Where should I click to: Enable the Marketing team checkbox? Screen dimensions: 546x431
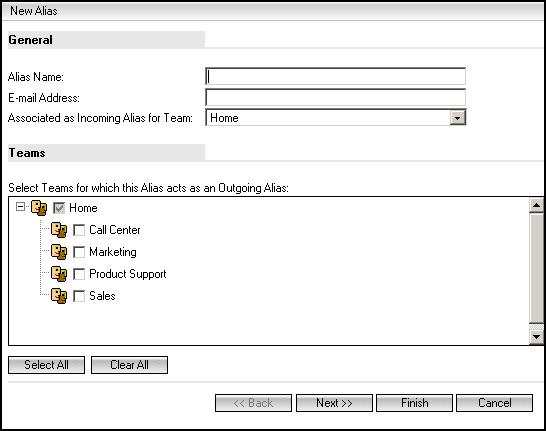pos(79,252)
